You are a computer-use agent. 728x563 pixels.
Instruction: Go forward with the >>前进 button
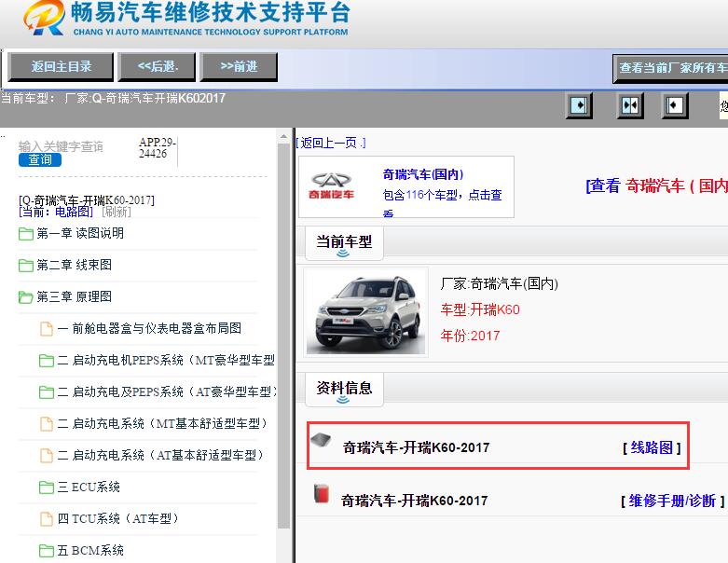pyautogui.click(x=239, y=67)
